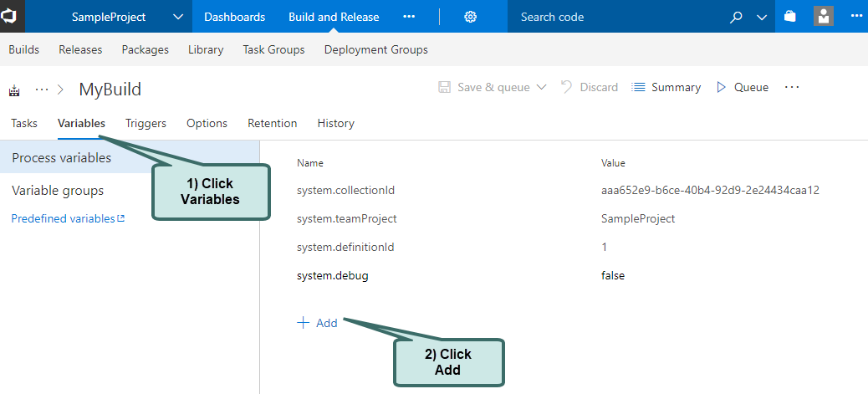
Task: Click the search magnifier icon
Action: (x=736, y=17)
